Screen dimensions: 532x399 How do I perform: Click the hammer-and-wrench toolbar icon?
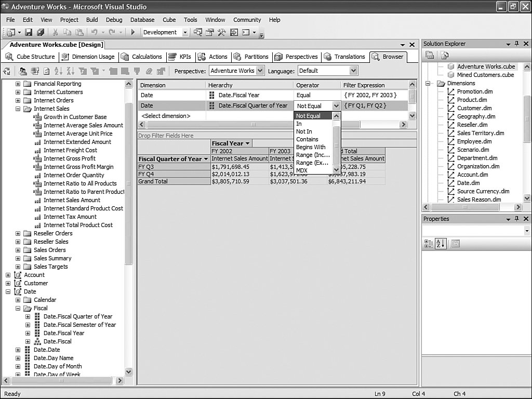[x=221, y=32]
